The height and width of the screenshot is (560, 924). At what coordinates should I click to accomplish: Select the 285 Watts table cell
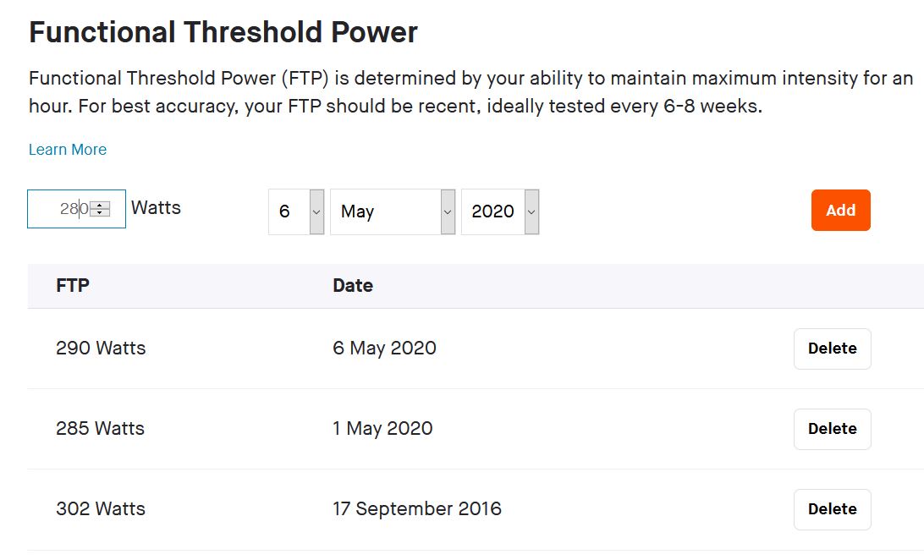click(x=100, y=429)
